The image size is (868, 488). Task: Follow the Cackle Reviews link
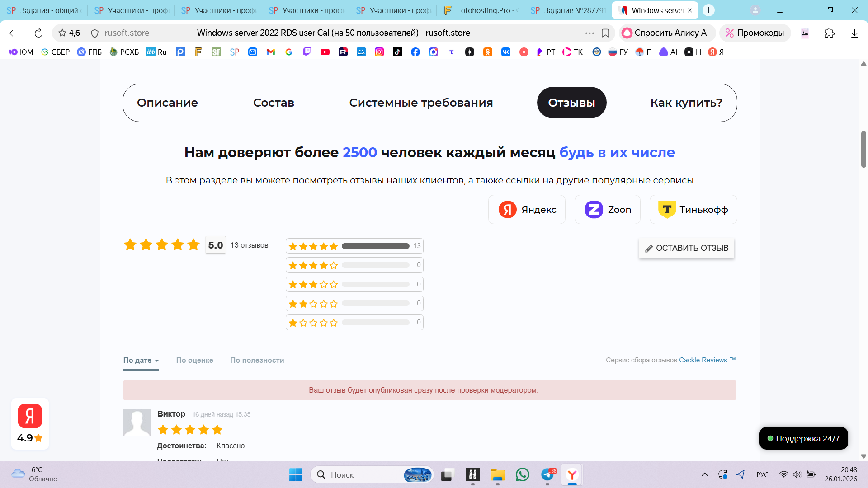(x=703, y=360)
